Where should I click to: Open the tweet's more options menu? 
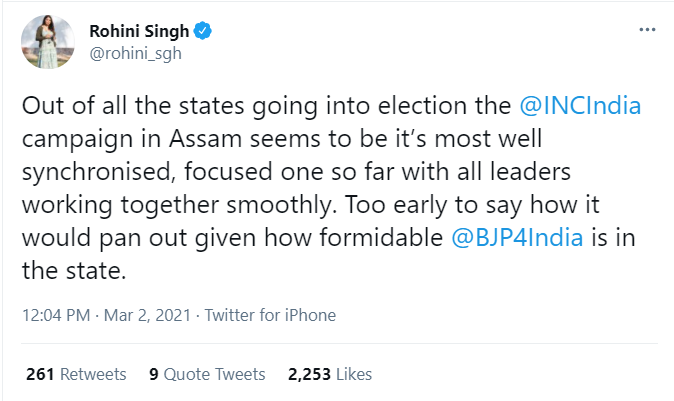click(x=647, y=32)
